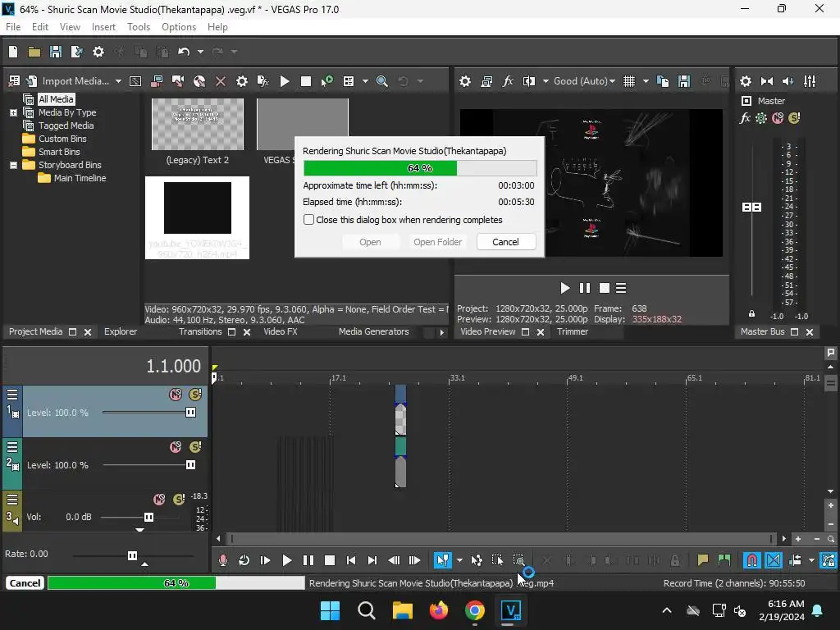Select the (Legacy) Text 2 media thumbnail
Image resolution: width=840 pixels, height=630 pixels.
(197, 125)
